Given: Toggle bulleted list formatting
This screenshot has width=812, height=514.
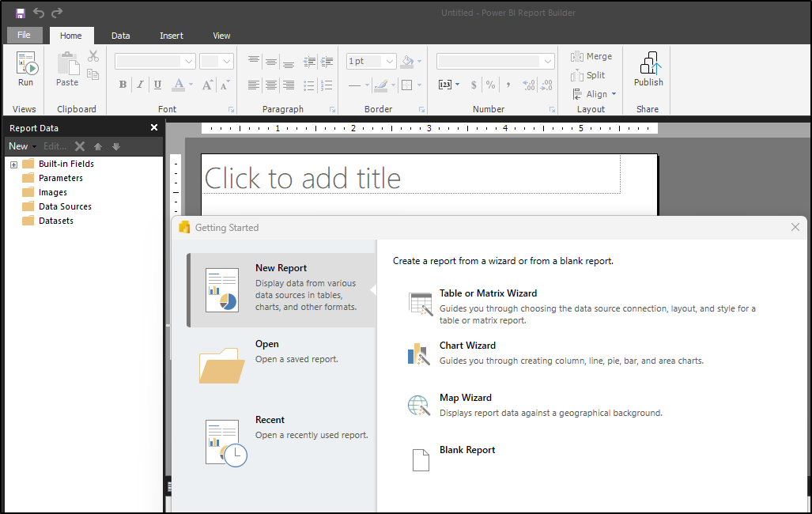Looking at the screenshot, I should 308,85.
